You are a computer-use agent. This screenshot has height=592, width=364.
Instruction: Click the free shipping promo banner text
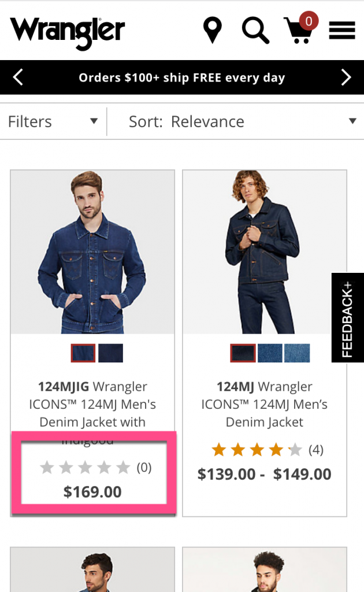[182, 77]
